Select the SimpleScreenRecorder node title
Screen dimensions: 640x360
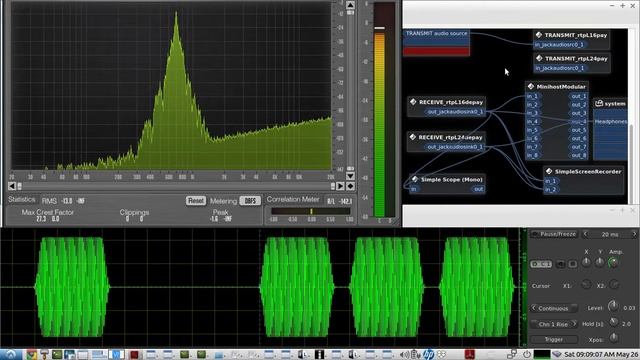tap(584, 171)
